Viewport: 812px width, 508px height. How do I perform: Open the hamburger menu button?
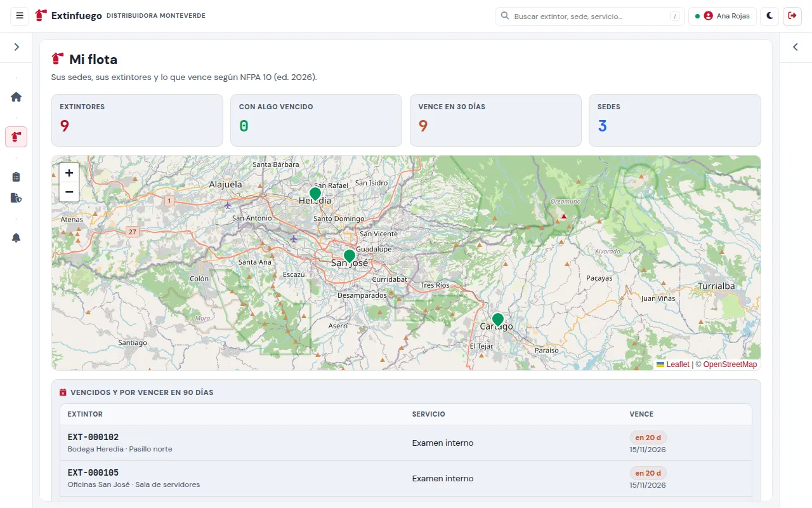click(x=20, y=16)
